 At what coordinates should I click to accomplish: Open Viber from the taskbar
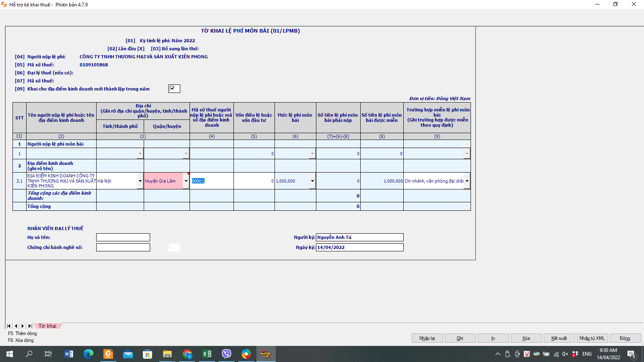click(227, 354)
